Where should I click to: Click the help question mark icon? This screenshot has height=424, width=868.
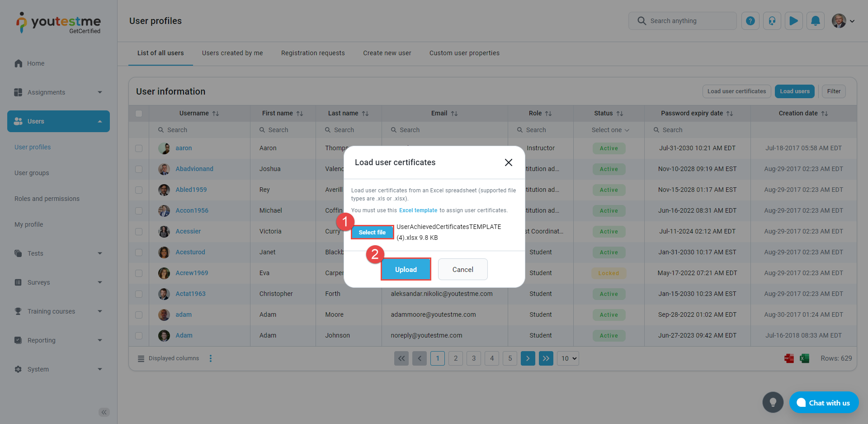750,21
